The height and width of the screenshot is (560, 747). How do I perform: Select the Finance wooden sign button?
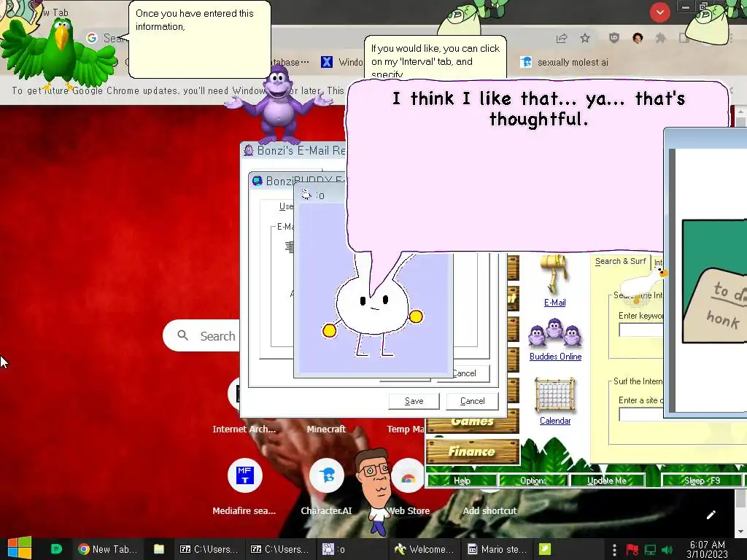click(472, 451)
